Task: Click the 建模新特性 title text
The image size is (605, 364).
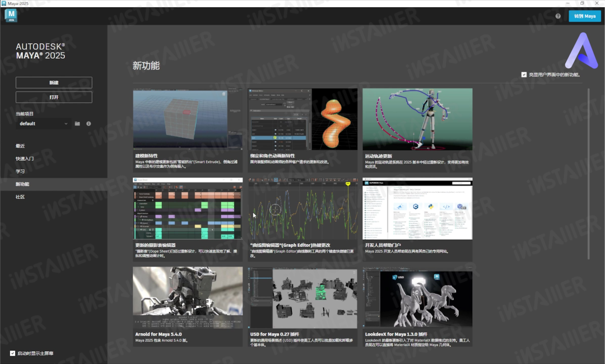Action: (146, 156)
